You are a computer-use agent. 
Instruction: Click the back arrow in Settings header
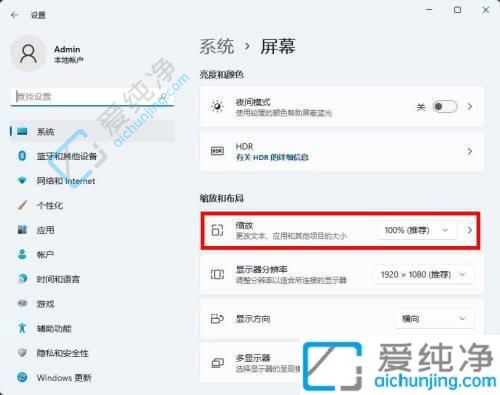coord(14,15)
